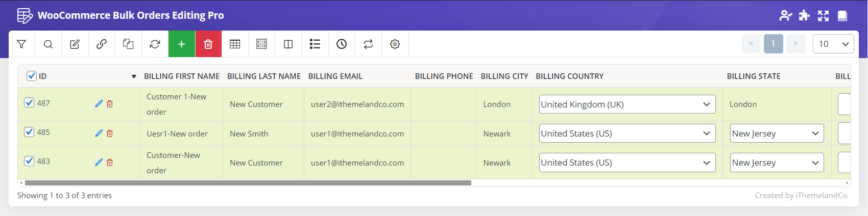868x216 pixels.
Task: Uncheck the checkbox for order 487
Action: click(29, 102)
